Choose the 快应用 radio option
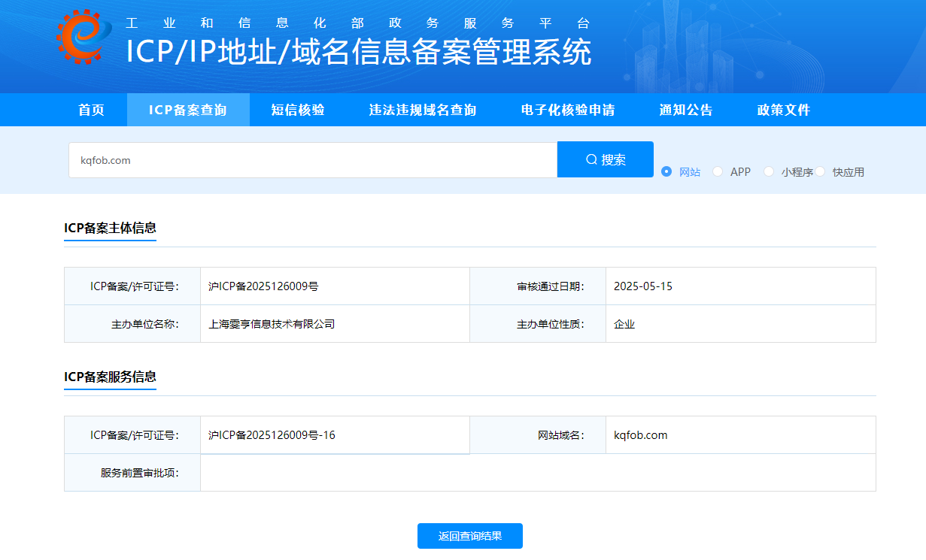 click(x=839, y=172)
